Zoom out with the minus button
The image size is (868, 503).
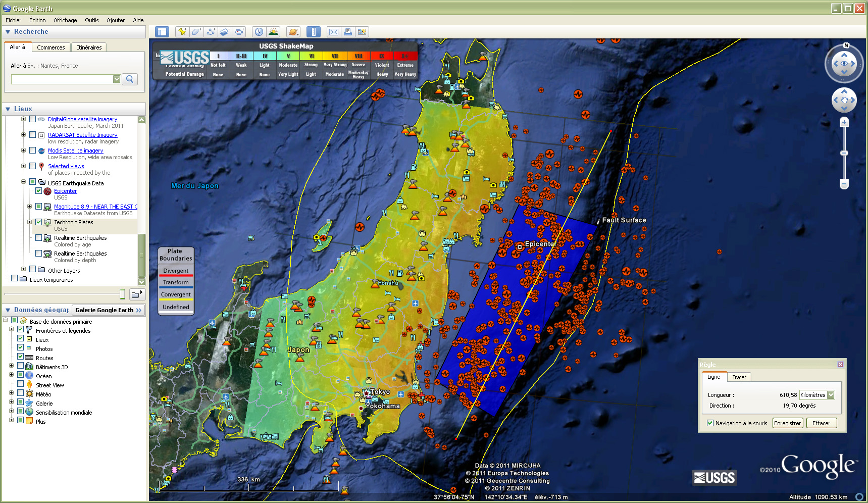pyautogui.click(x=844, y=184)
